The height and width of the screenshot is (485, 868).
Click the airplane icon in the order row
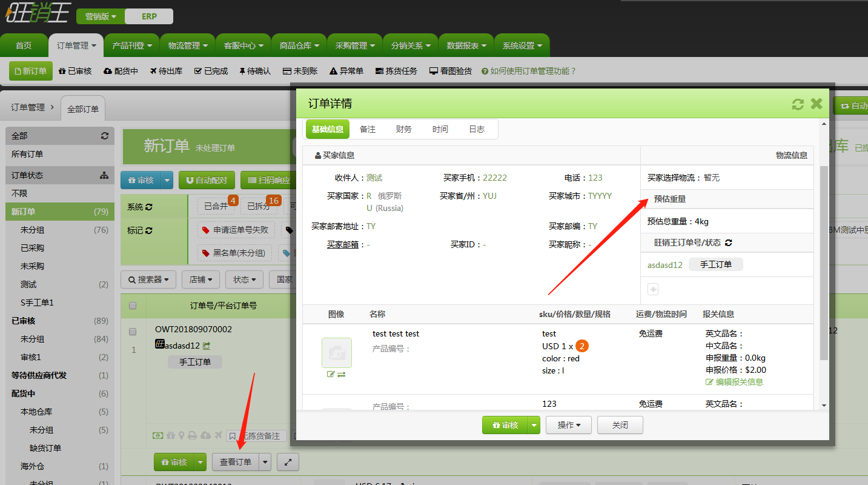point(217,435)
